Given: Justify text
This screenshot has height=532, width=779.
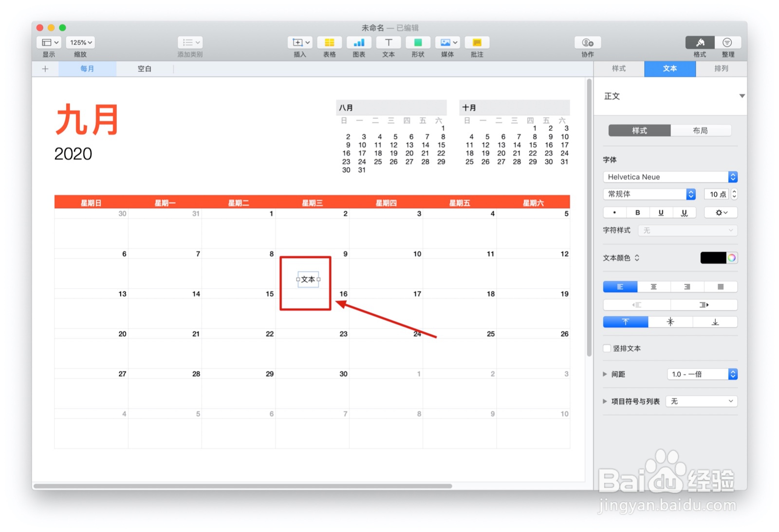Looking at the screenshot, I should point(721,287).
